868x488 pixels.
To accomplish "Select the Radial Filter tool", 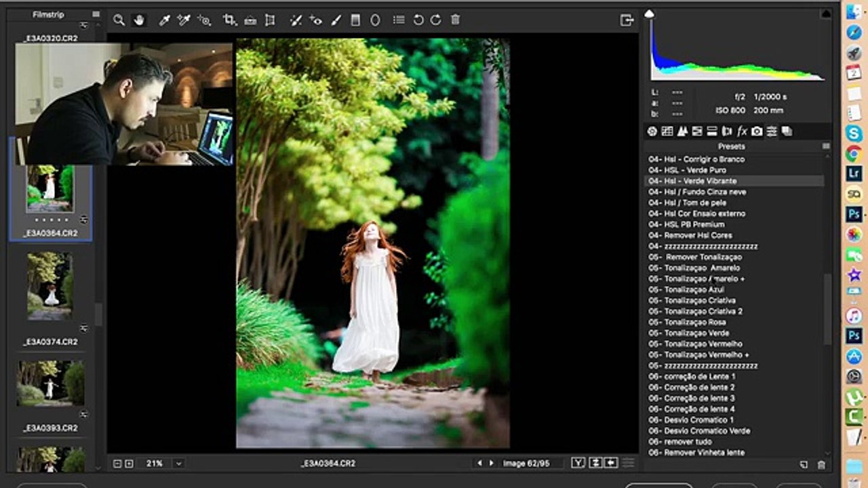I will 374,20.
